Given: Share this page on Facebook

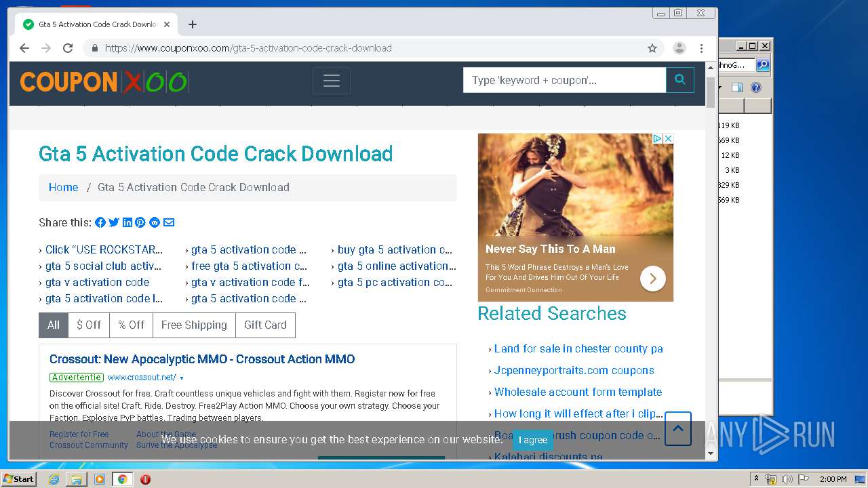Looking at the screenshot, I should (100, 222).
